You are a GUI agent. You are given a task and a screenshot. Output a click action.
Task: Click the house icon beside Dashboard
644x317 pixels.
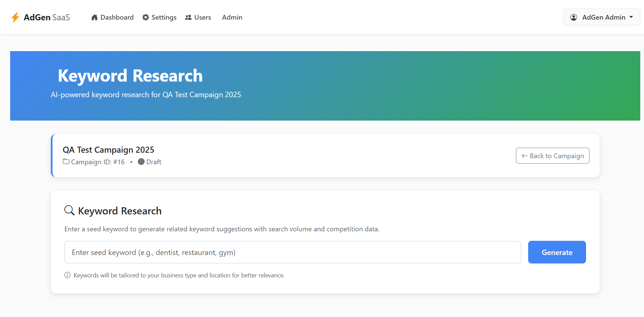(95, 17)
